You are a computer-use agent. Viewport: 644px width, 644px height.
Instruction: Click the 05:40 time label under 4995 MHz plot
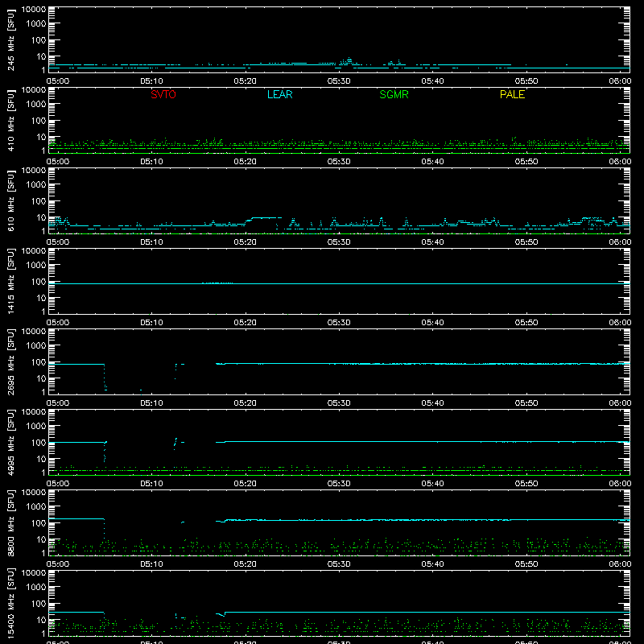click(x=432, y=484)
